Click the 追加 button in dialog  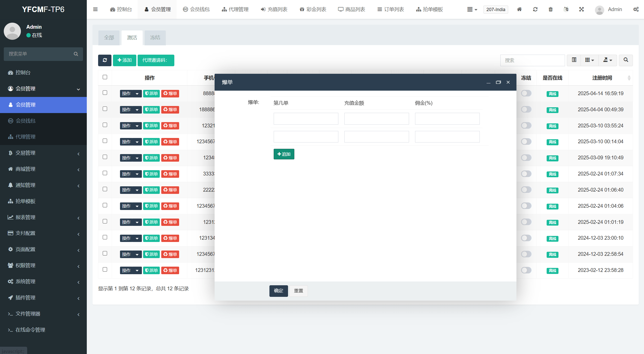(x=284, y=154)
